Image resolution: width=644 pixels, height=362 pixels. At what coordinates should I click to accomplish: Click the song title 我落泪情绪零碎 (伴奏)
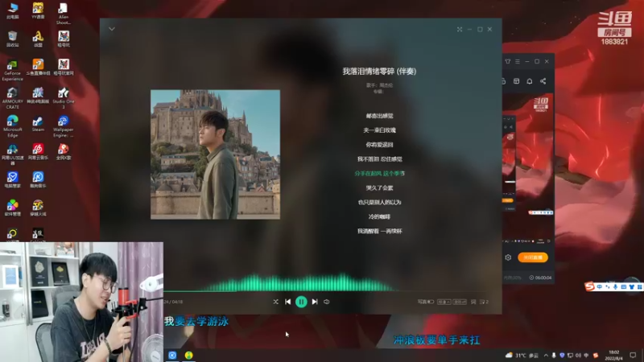click(379, 72)
